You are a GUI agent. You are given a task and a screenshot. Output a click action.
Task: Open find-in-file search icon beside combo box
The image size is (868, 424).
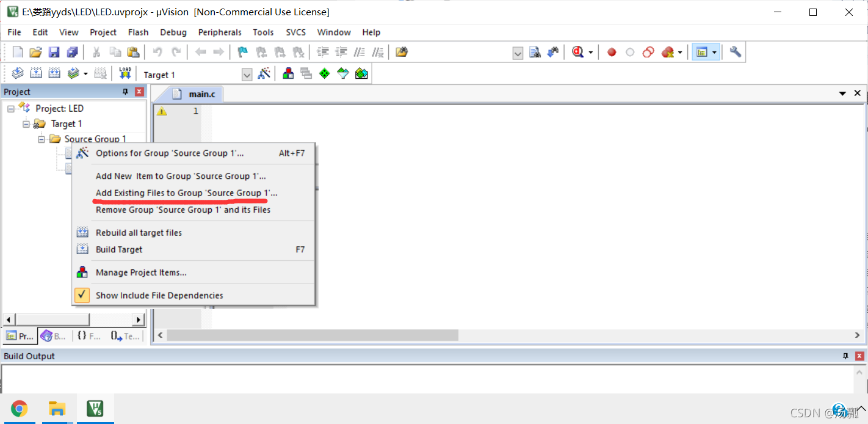point(535,53)
